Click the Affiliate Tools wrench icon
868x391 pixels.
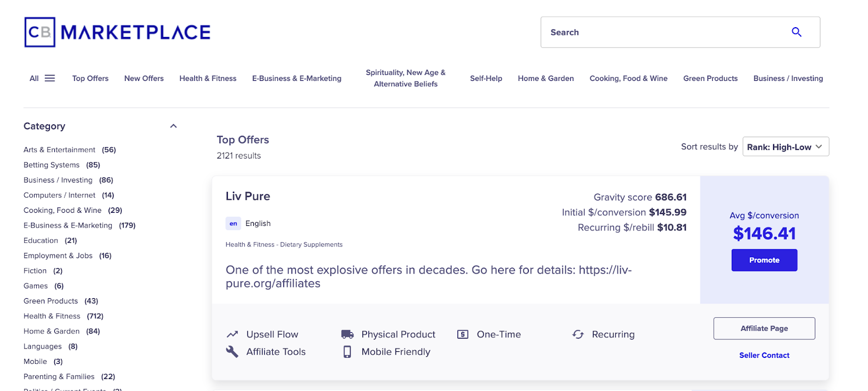(232, 352)
